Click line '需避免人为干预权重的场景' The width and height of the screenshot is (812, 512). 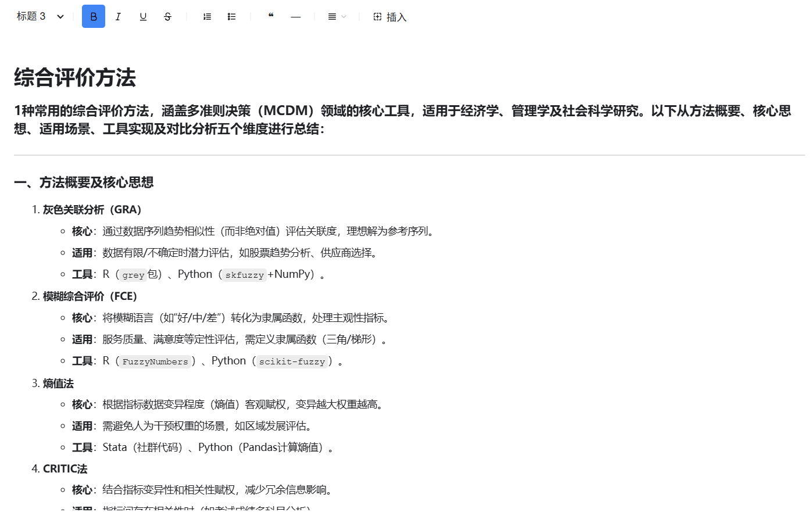pos(193,426)
